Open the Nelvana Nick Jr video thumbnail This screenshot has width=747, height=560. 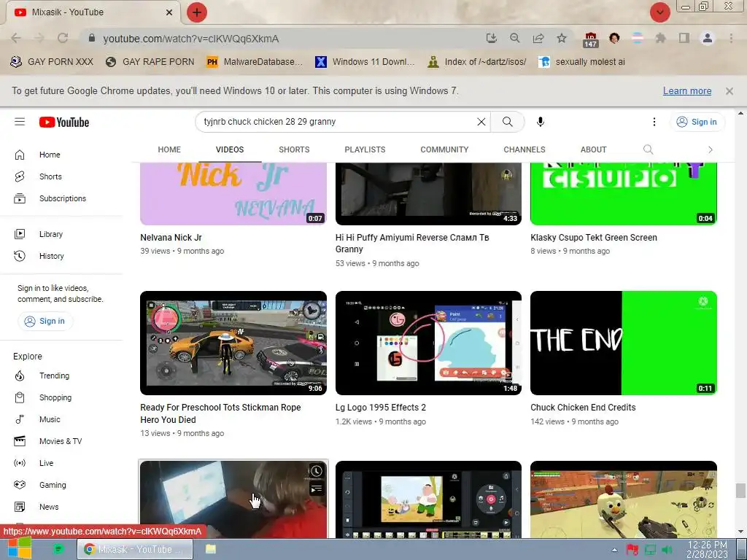(x=233, y=194)
